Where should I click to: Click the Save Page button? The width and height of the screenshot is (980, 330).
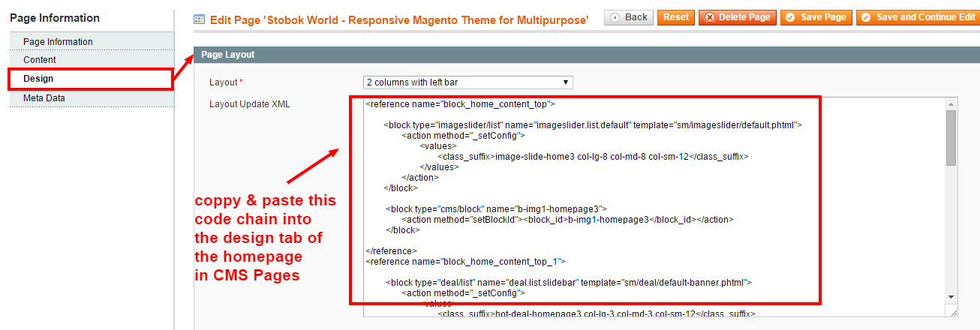[816, 17]
